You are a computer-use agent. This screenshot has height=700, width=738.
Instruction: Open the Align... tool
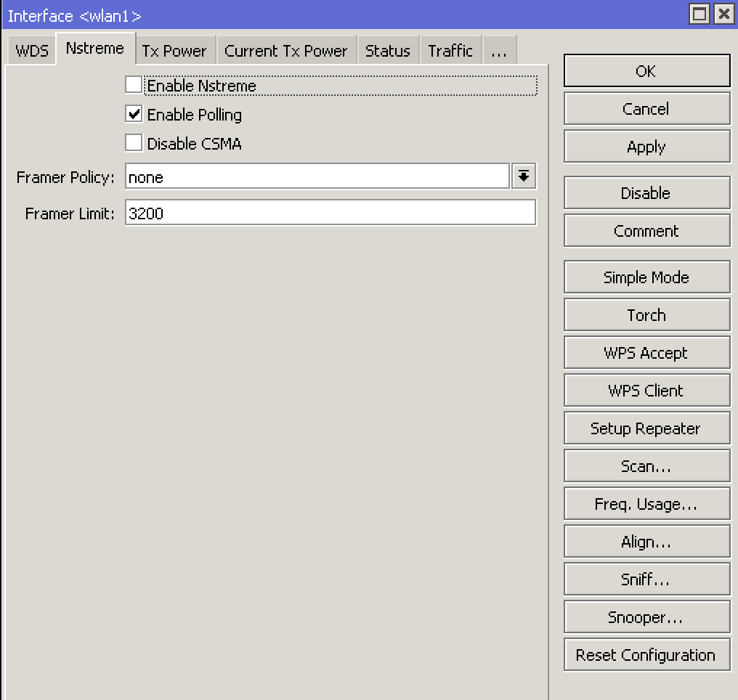tap(647, 542)
